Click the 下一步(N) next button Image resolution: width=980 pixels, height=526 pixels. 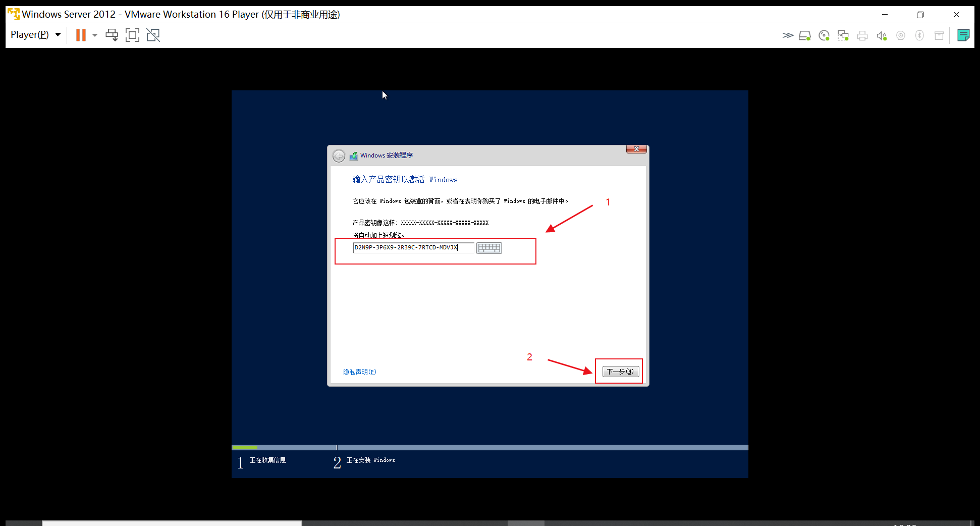[x=621, y=372]
